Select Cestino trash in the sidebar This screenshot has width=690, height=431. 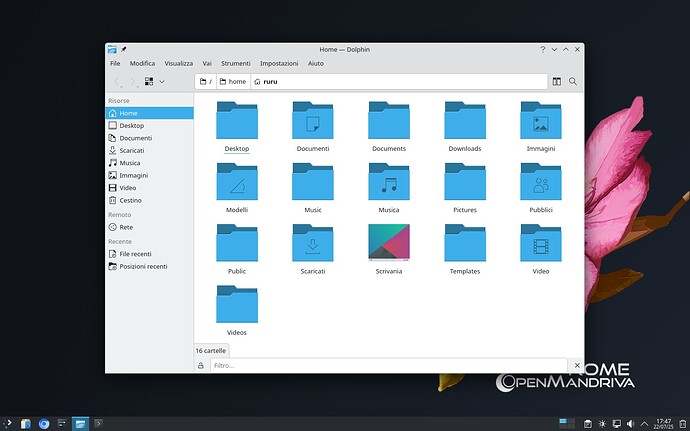point(130,200)
